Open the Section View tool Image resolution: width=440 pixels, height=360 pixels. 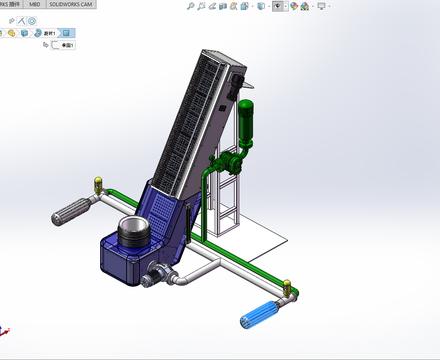223,6
